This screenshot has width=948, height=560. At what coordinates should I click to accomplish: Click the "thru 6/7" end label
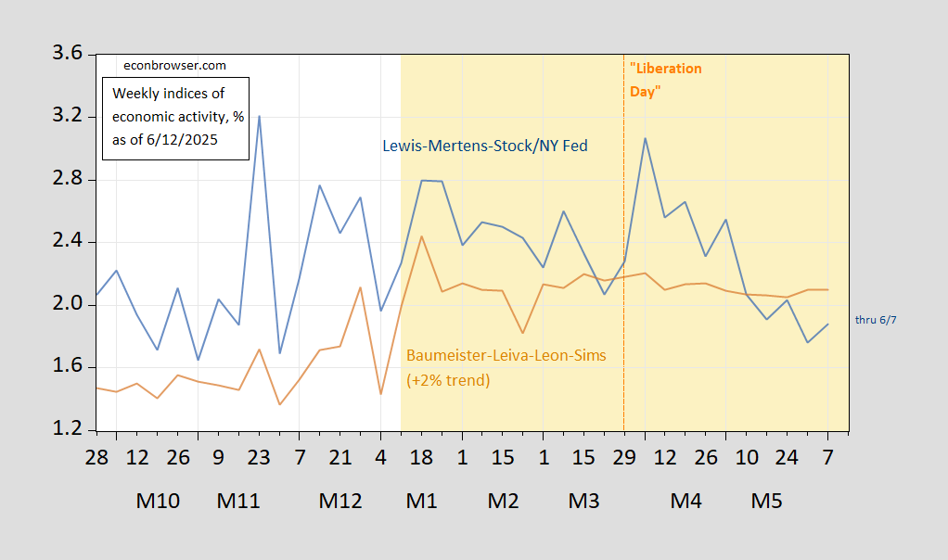tap(876, 319)
